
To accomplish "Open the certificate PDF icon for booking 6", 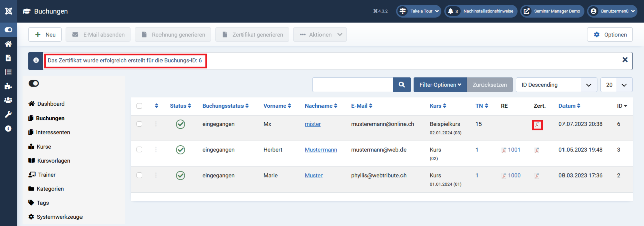I will point(537,125).
